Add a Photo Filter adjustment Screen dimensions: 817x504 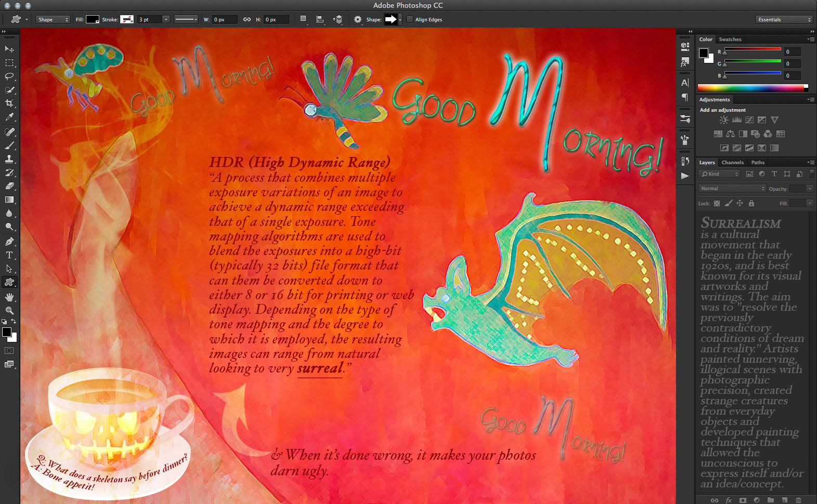click(756, 134)
